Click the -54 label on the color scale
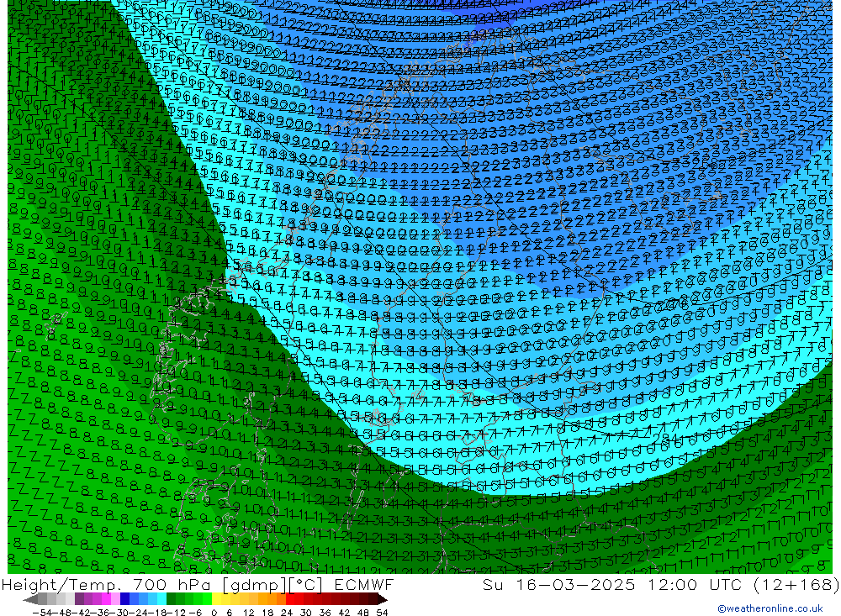 tap(42, 613)
